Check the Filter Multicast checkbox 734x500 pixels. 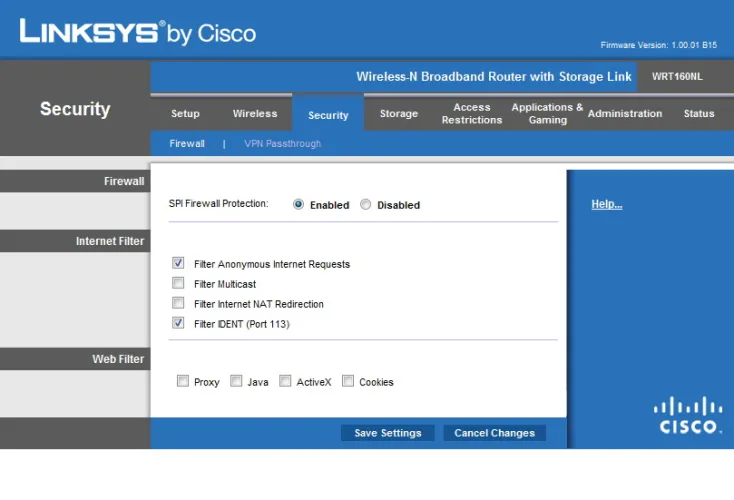[178, 284]
